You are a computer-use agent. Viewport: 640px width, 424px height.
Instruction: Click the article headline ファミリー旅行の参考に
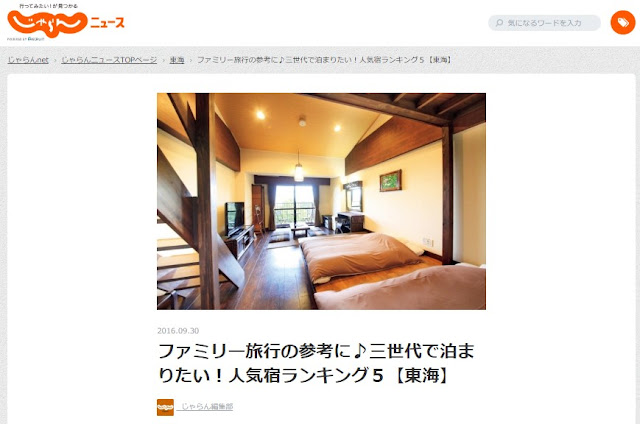coord(316,363)
